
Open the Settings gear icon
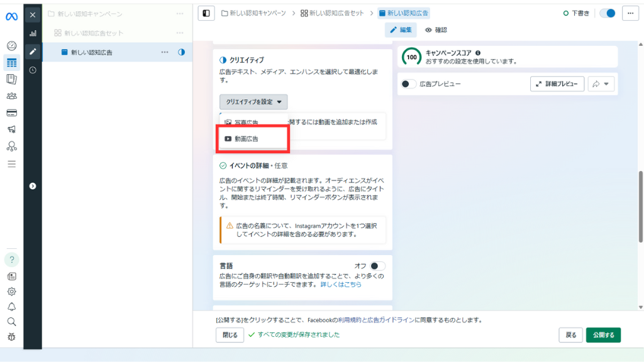tap(11, 292)
